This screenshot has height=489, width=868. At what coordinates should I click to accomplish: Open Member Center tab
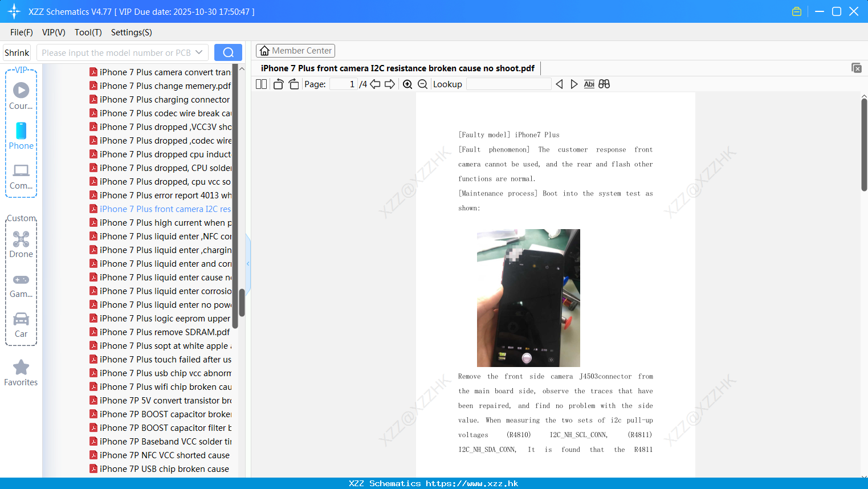tap(295, 51)
